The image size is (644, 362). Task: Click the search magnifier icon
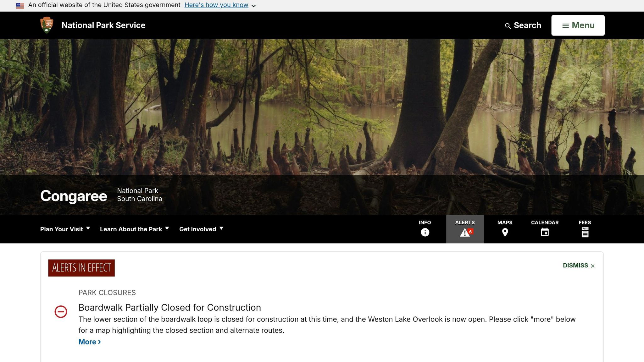pyautogui.click(x=508, y=26)
